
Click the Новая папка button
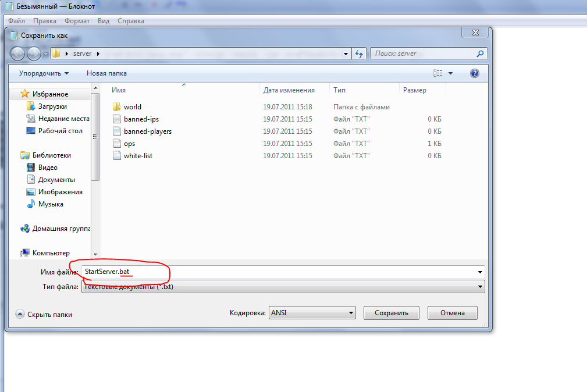click(106, 73)
